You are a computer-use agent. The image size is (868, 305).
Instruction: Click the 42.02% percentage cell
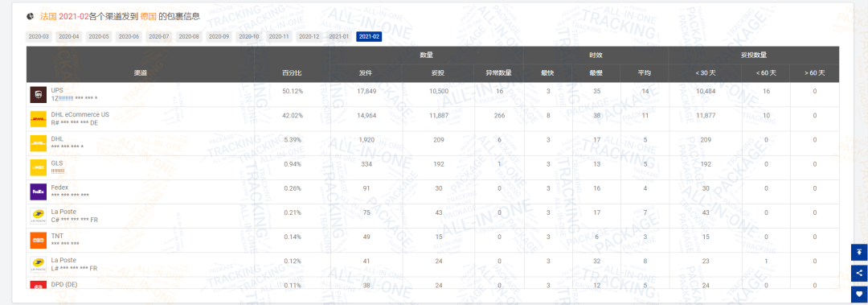(x=292, y=115)
